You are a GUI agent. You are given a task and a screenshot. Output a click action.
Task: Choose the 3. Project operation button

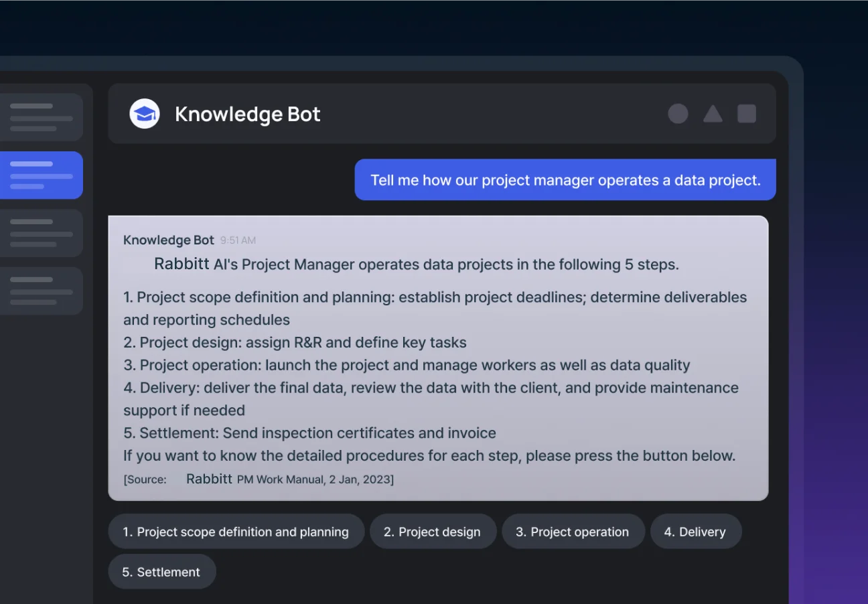tap(573, 532)
